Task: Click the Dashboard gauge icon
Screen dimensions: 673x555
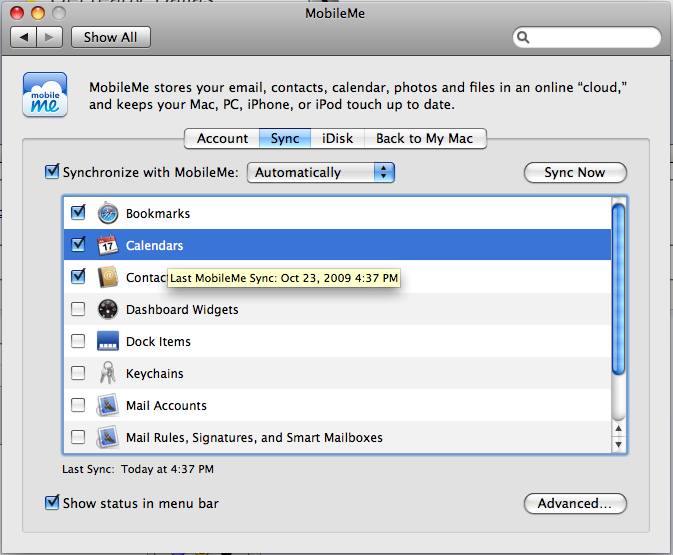Action: click(108, 309)
